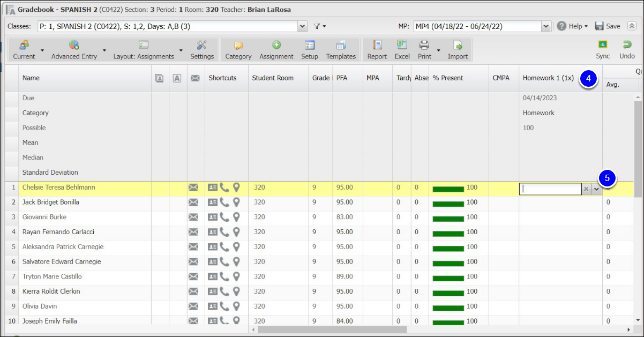The image size is (644, 337).
Task: Click the Homework 1 grade input field
Action: click(x=550, y=189)
